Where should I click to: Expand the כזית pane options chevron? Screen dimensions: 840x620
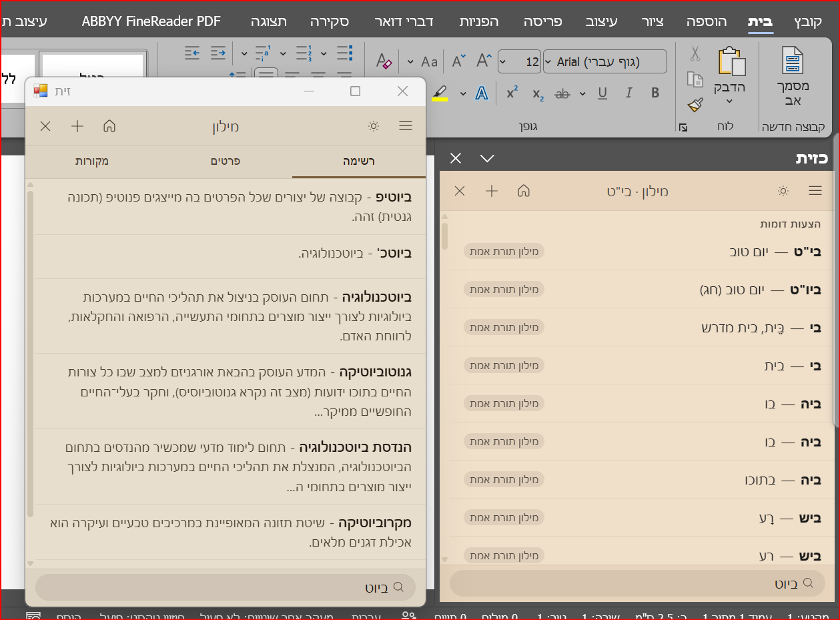click(x=487, y=158)
